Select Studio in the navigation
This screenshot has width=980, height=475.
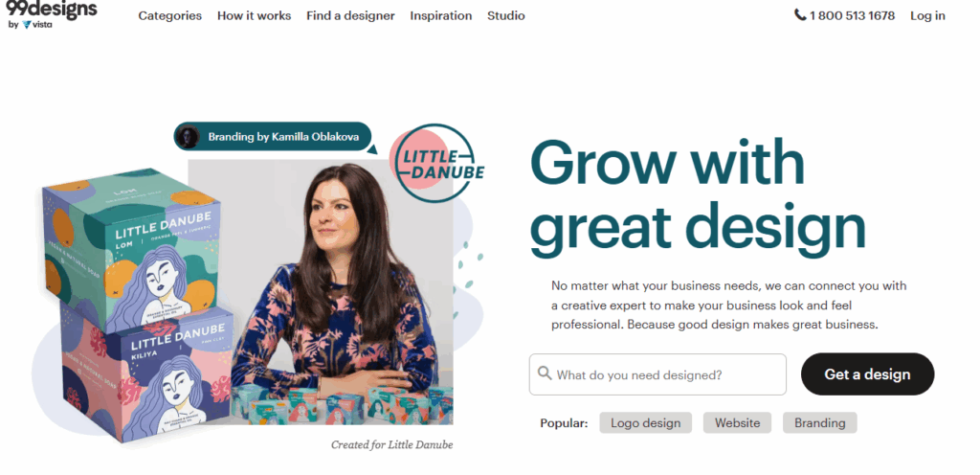[505, 15]
